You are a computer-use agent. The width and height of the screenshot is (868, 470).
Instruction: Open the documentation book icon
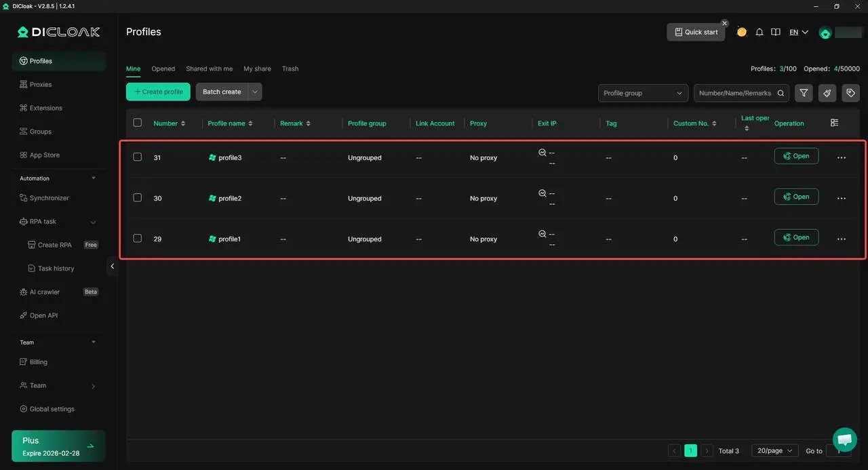point(776,32)
